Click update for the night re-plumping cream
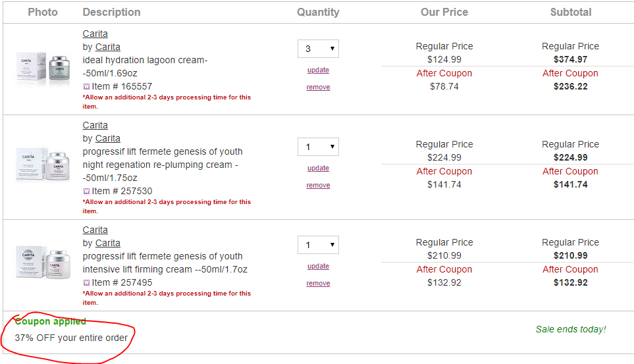Viewport: 634px width, 364px height. coord(318,168)
